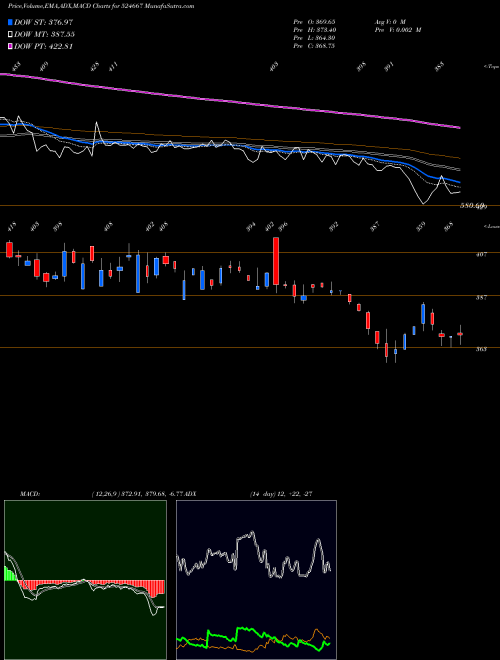The width and height of the screenshot is (500, 660).
Task: Click the 'Pre H: 373.40' high value
Action: point(314,30)
